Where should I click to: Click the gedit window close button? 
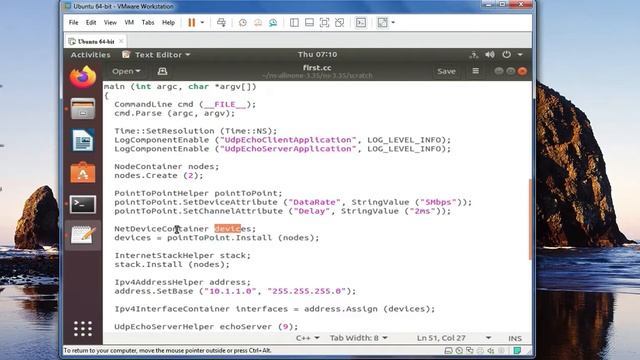tap(522, 71)
